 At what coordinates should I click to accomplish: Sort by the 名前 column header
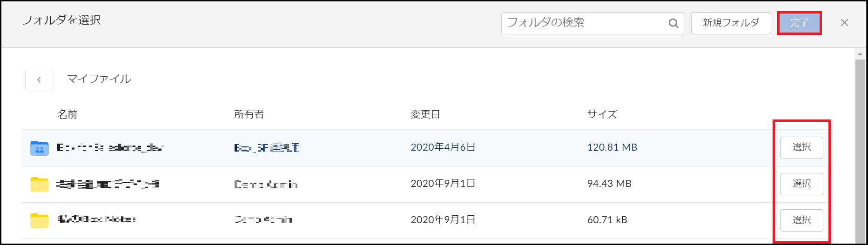[x=67, y=114]
